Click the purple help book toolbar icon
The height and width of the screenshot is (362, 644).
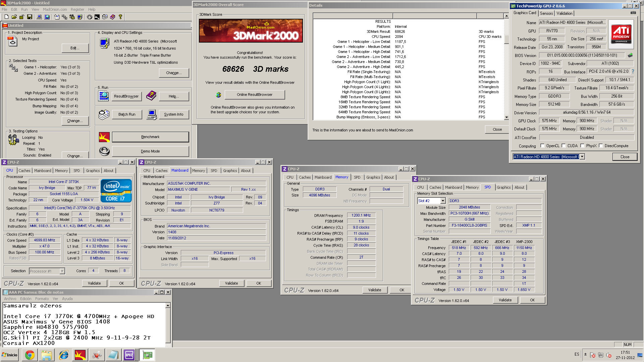pos(112,17)
